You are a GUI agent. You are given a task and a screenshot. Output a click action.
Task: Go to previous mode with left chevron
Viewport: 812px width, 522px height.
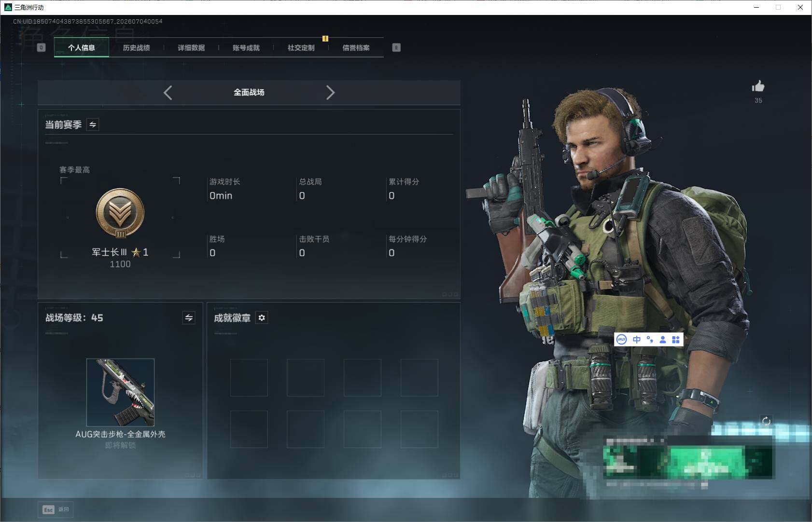[x=168, y=93]
